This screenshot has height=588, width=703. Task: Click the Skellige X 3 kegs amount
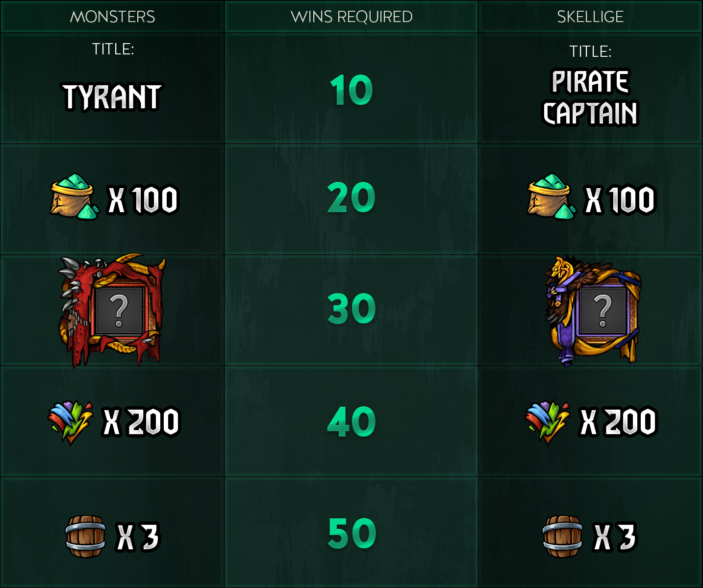614,537
